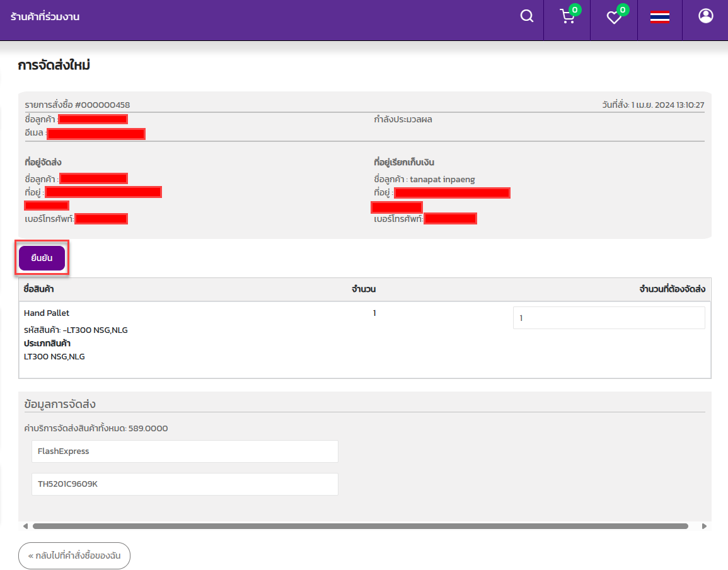Focus the quantity to ship input field
Screen dimensions: 728x570
(x=608, y=318)
